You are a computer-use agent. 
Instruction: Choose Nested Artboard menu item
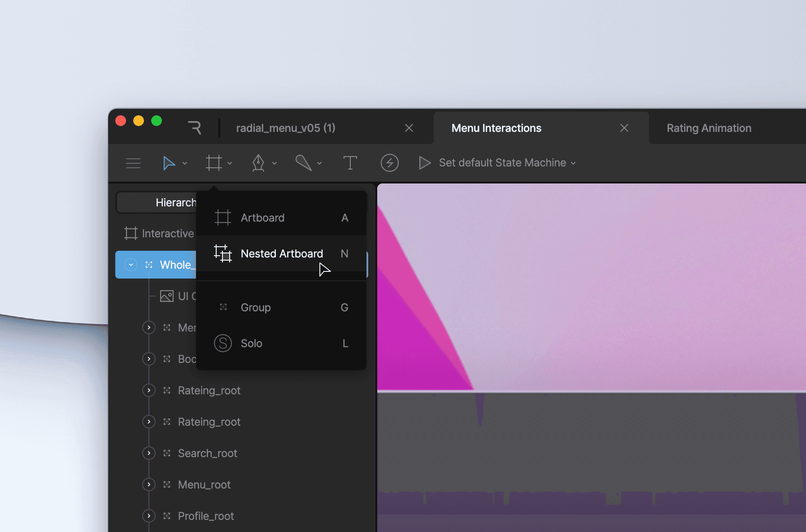(281, 253)
